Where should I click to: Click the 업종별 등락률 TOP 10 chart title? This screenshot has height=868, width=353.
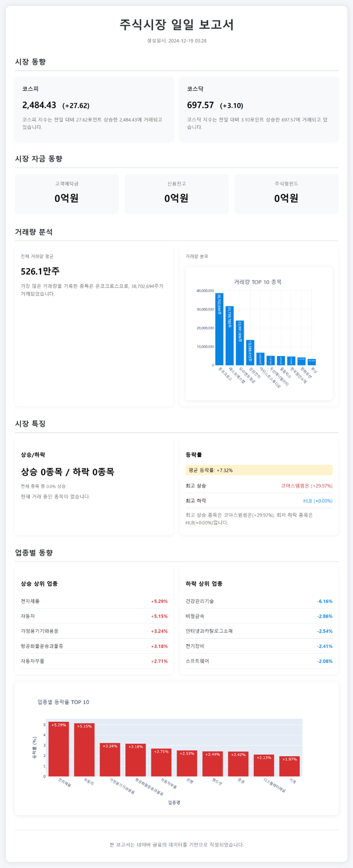click(x=63, y=702)
